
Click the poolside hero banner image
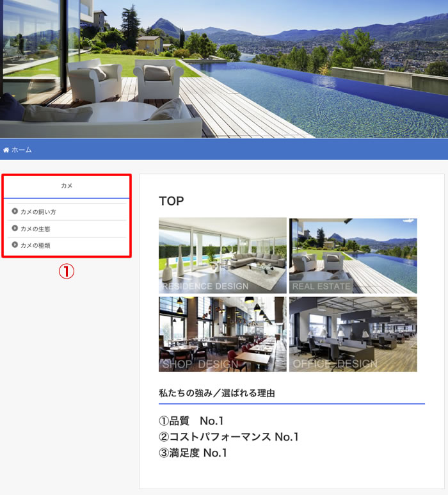(224, 69)
